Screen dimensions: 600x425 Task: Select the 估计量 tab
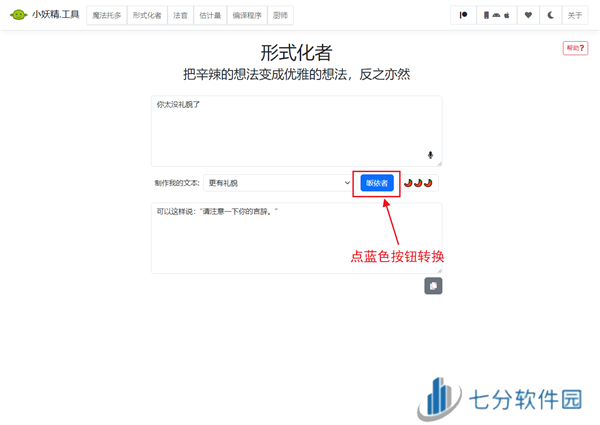(210, 16)
